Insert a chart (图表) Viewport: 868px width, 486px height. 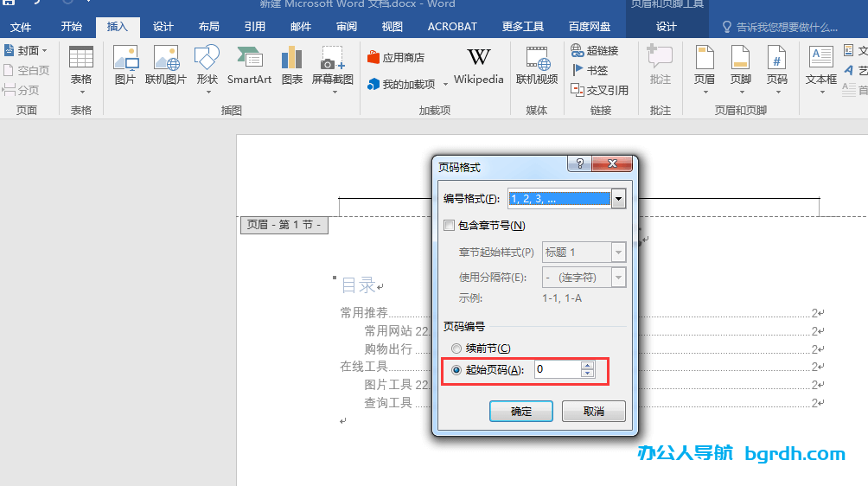tap(291, 66)
